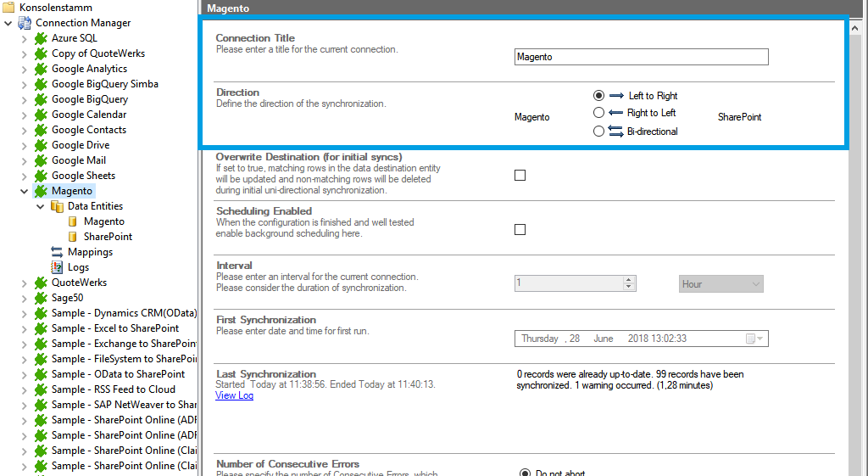Click the SharePoint data entity icon
Image resolution: width=868 pixels, height=476 pixels.
74,237
